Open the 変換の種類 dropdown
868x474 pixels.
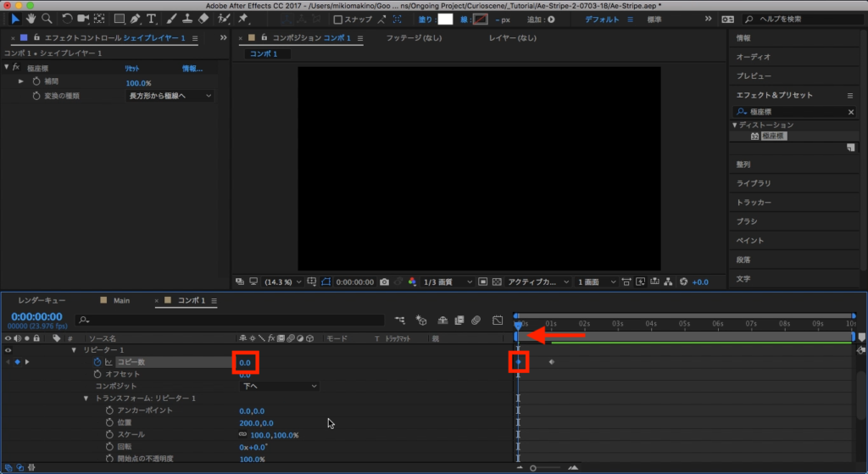coord(170,96)
